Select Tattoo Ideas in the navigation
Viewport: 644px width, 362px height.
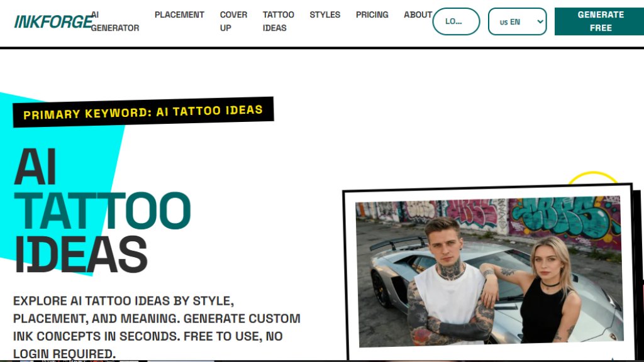point(279,21)
